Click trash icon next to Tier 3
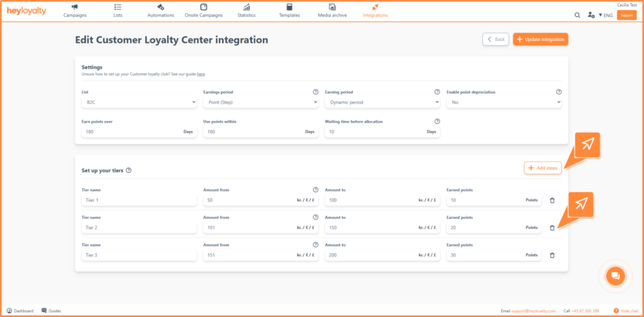Image resolution: width=644 pixels, height=317 pixels. (x=552, y=255)
